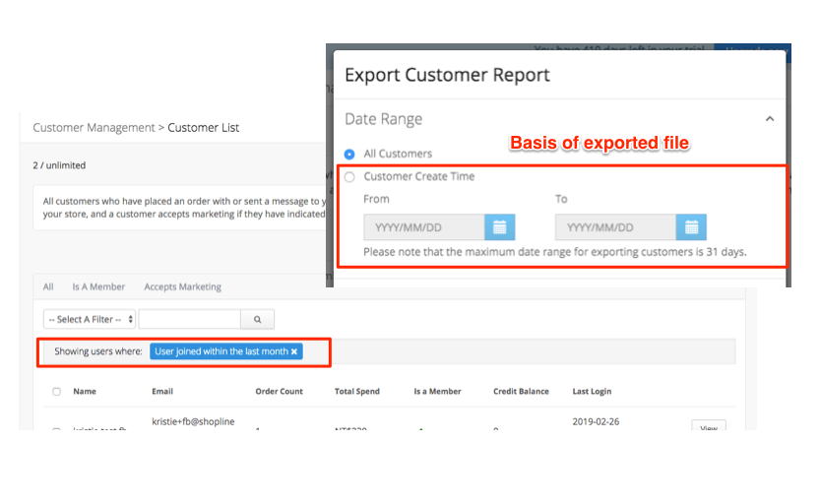The height and width of the screenshot is (504, 820).
Task: Select the Customer Create Time radio option
Action: click(349, 177)
